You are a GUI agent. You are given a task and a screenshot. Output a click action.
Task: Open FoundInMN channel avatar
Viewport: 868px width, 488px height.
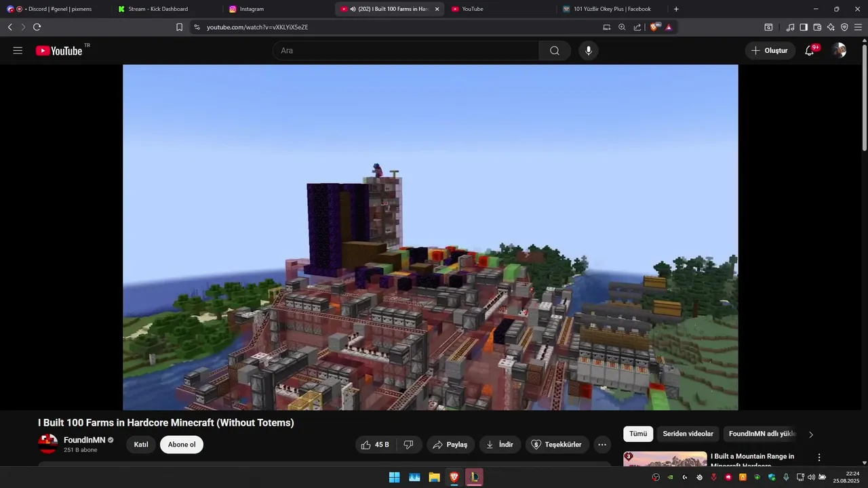(x=47, y=444)
